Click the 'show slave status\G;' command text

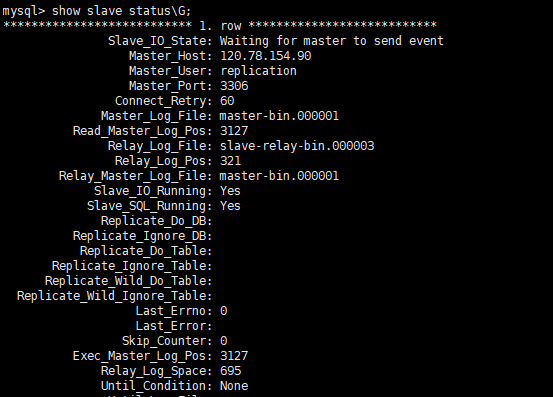click(121, 11)
